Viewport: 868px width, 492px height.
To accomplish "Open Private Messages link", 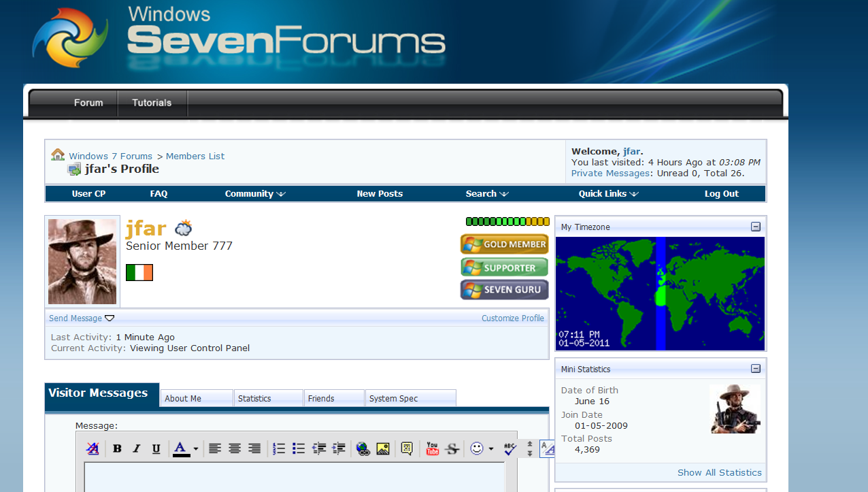I will pos(610,173).
